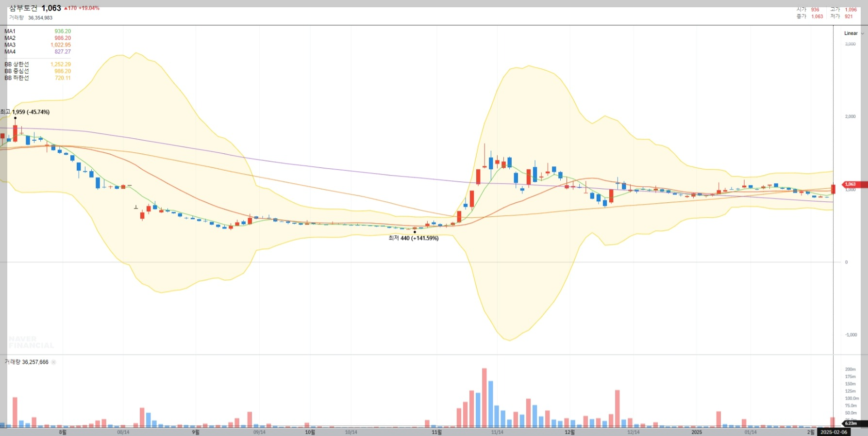Click the current price 1,063 in the header

click(x=51, y=8)
